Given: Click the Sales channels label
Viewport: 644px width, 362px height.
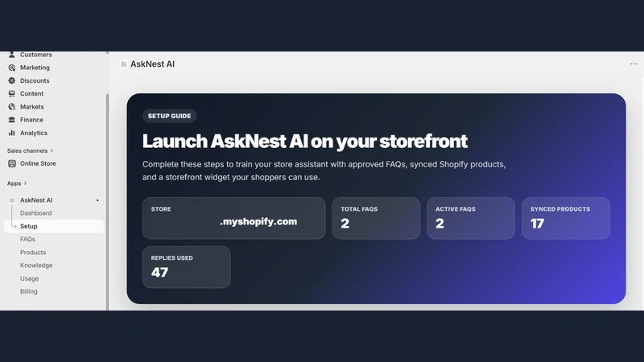Looking at the screenshot, I should pos(27,150).
